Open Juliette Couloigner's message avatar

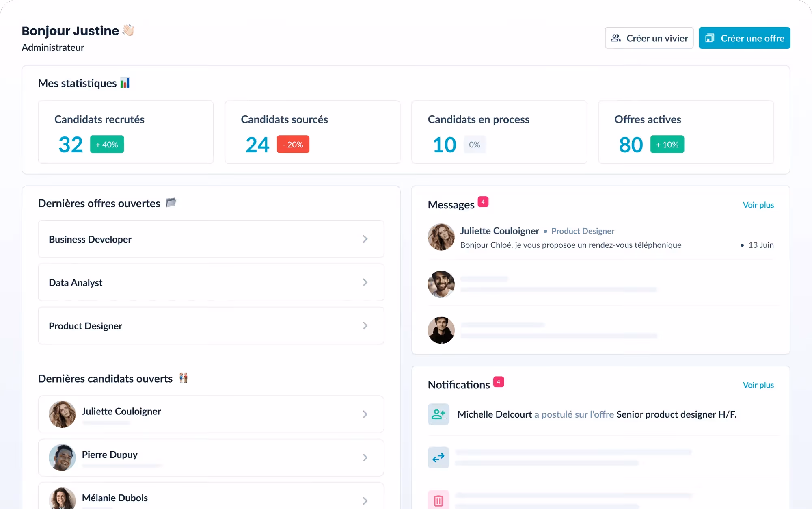[441, 237]
